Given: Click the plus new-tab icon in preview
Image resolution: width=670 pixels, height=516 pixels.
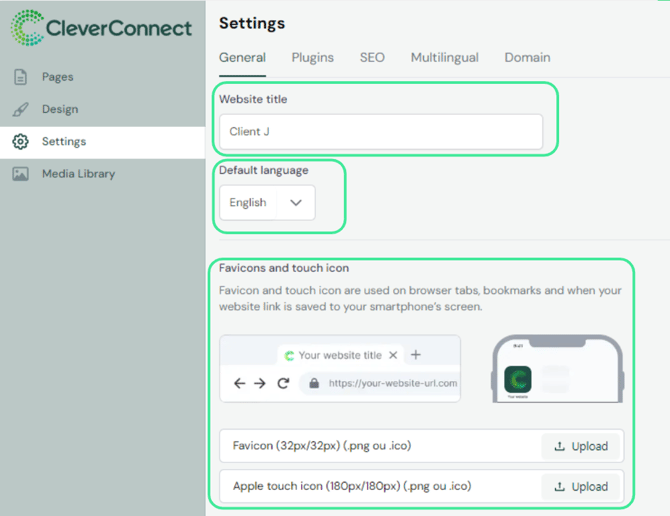Looking at the screenshot, I should (x=417, y=355).
